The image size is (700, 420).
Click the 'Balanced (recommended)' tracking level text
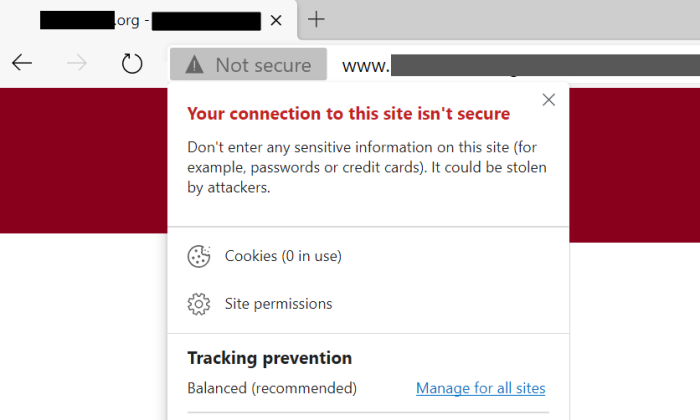[272, 388]
